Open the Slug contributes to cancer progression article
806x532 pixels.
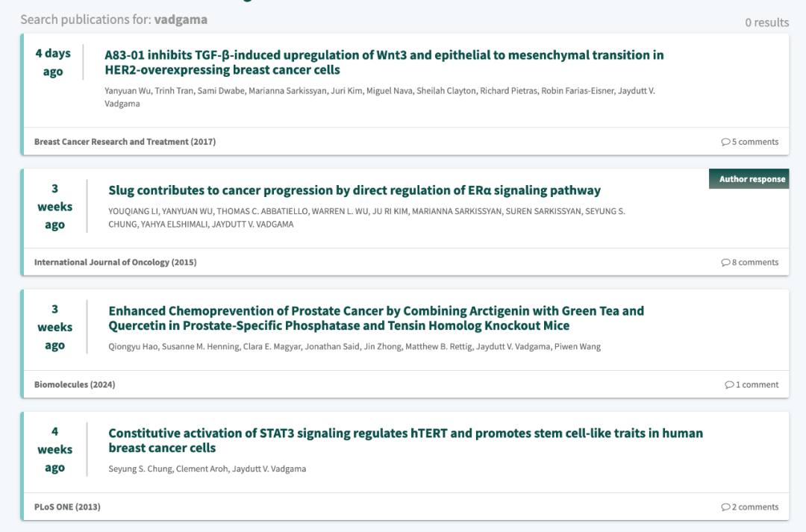pos(354,190)
